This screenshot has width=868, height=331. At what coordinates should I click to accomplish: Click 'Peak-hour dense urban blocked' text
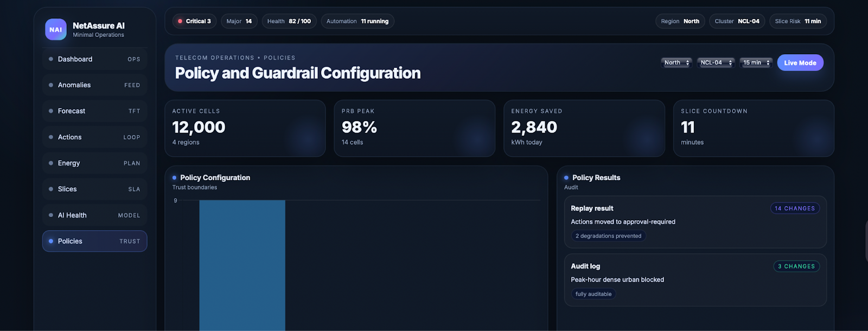pos(617,280)
